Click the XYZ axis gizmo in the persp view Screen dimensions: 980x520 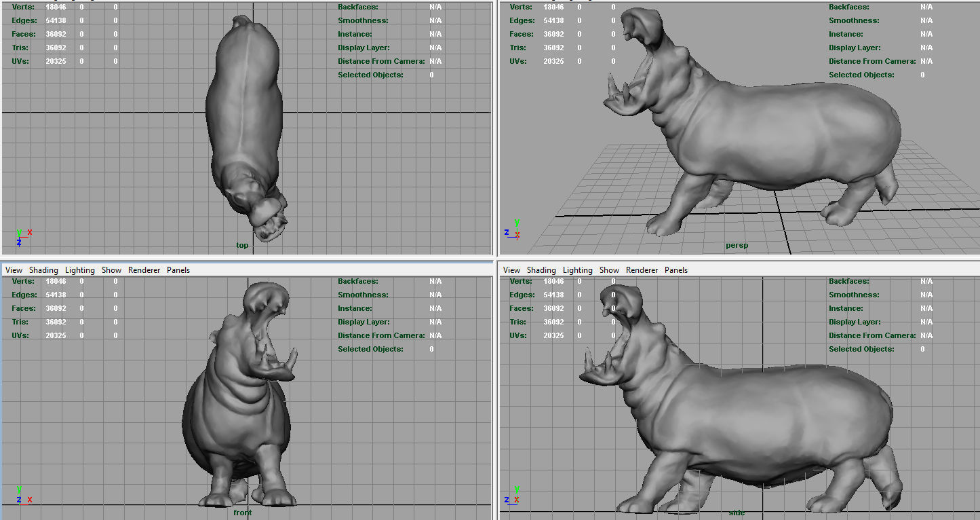click(513, 229)
